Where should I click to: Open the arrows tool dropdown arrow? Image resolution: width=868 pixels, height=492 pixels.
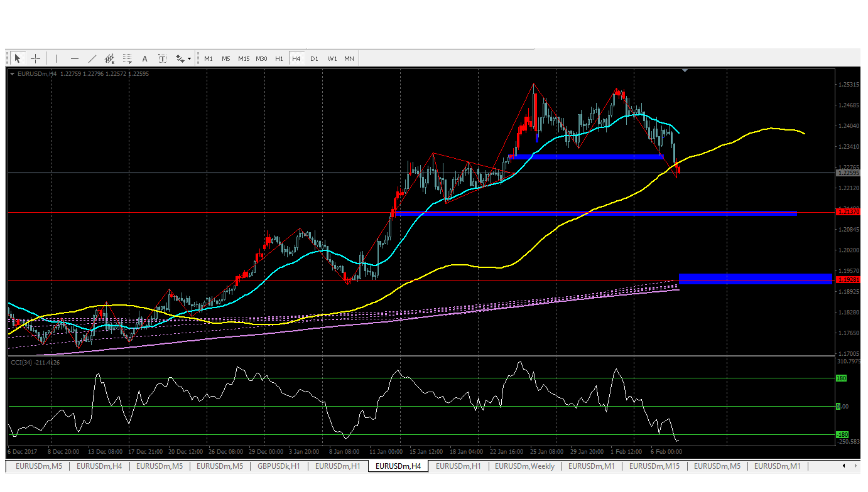click(189, 59)
